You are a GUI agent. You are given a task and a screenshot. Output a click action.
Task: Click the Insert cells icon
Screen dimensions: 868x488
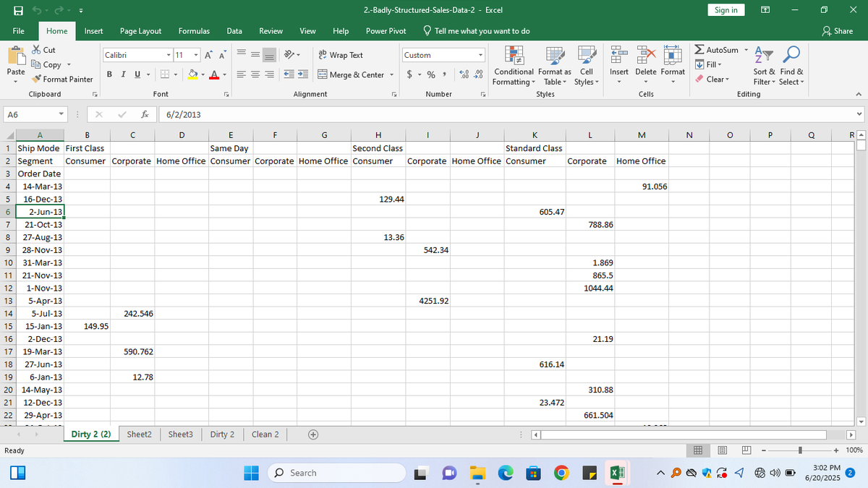click(x=619, y=56)
